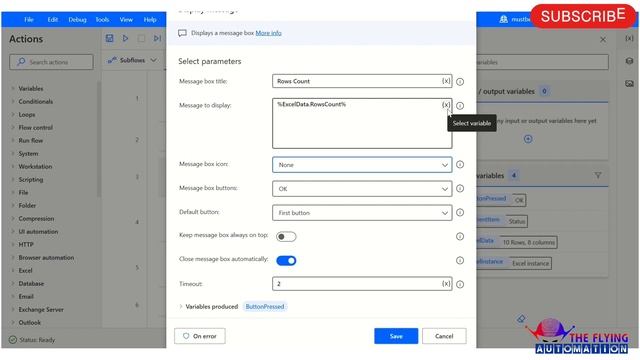640x360 pixels.
Task: Open the Debug menu
Action: pos(77,20)
